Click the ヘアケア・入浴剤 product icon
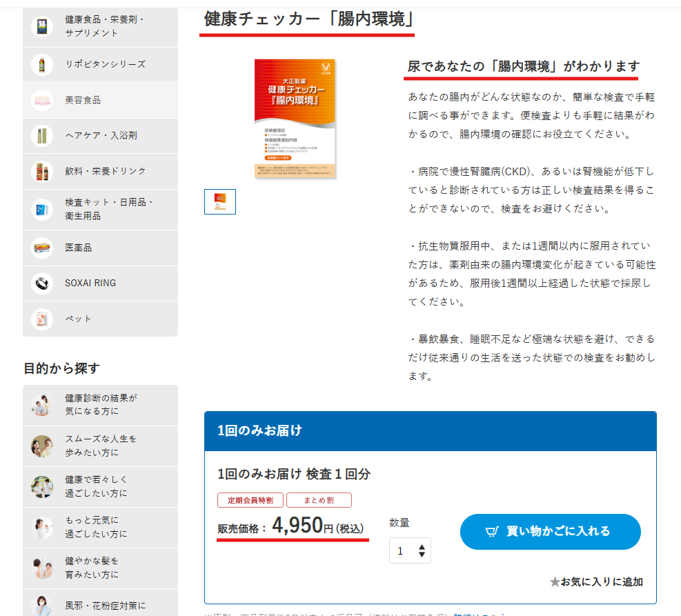 (x=42, y=136)
